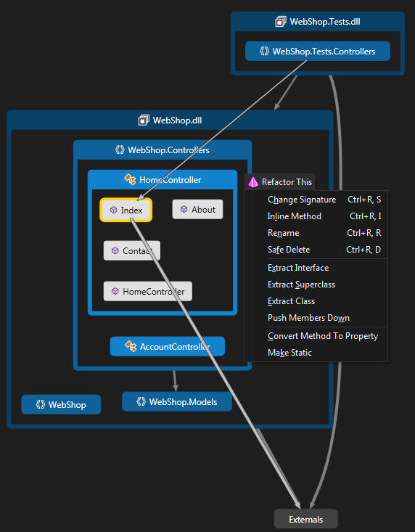415x532 pixels.
Task: Click the WebShop.Tests.dll assembly icon
Action: click(280, 22)
